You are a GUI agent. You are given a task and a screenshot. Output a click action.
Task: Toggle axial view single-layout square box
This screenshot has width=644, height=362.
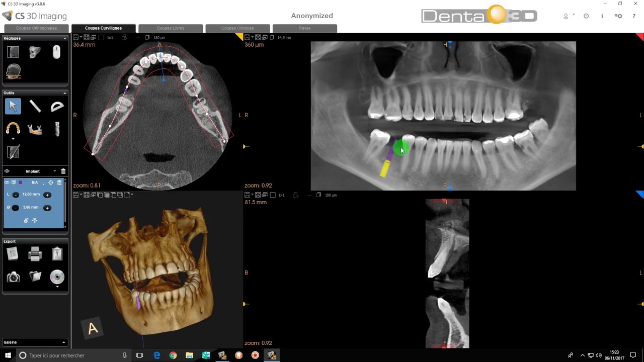click(101, 38)
